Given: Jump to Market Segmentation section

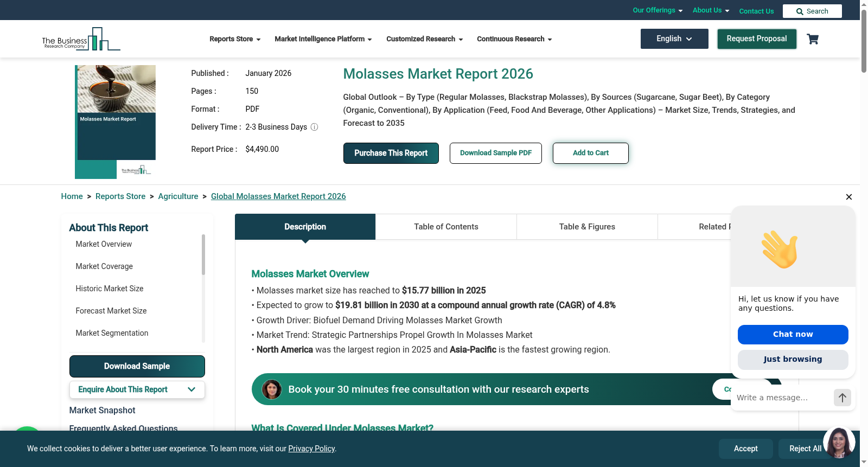Looking at the screenshot, I should 112,333.
